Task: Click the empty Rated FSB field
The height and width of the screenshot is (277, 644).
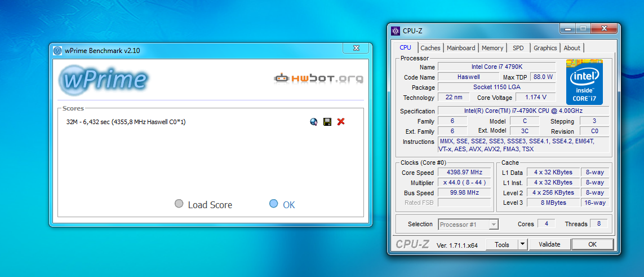Action: (464, 203)
